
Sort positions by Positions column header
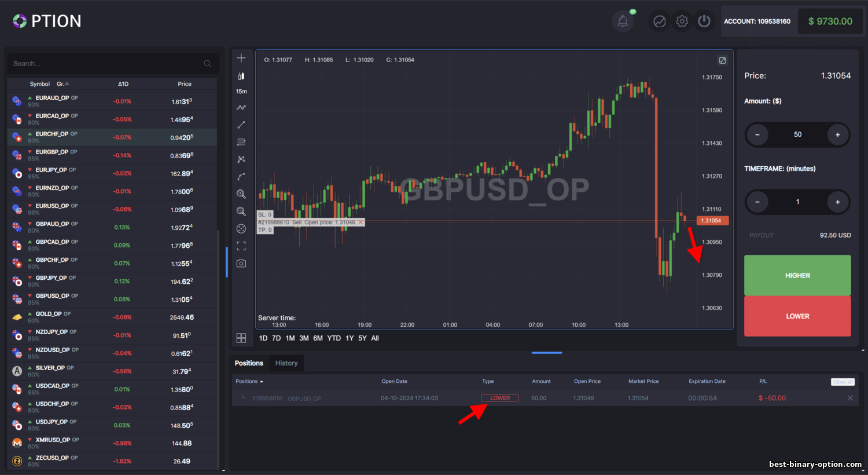point(249,381)
